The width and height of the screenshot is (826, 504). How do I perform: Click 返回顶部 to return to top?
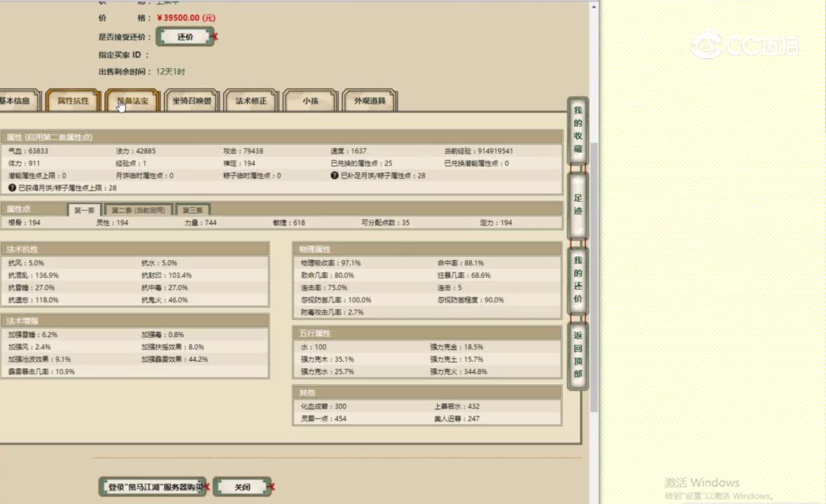578,355
